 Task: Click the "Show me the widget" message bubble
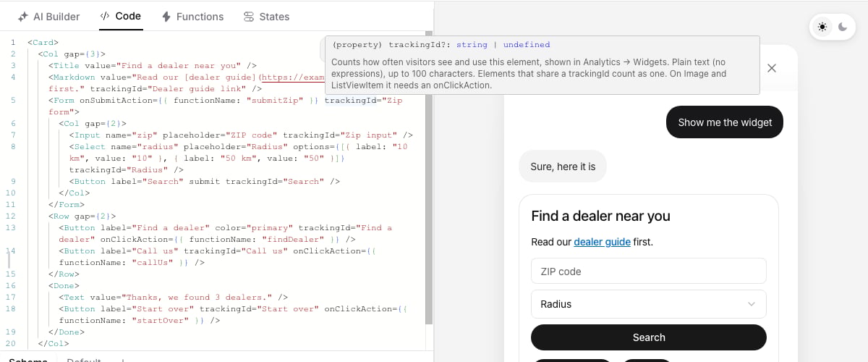pyautogui.click(x=725, y=122)
